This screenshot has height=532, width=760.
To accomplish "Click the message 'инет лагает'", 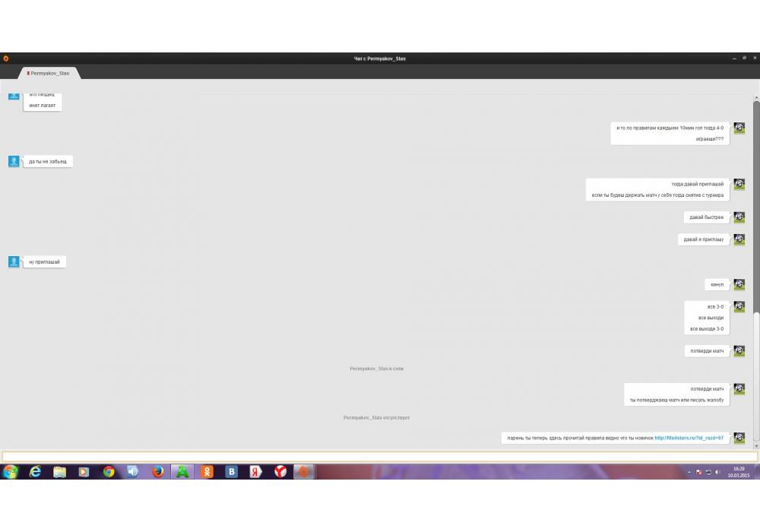I will 42,105.
